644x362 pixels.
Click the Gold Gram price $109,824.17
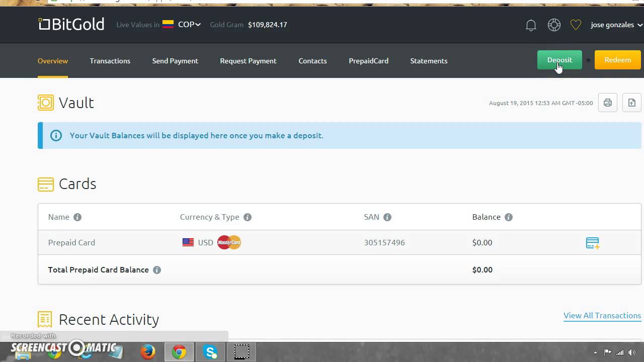(267, 25)
